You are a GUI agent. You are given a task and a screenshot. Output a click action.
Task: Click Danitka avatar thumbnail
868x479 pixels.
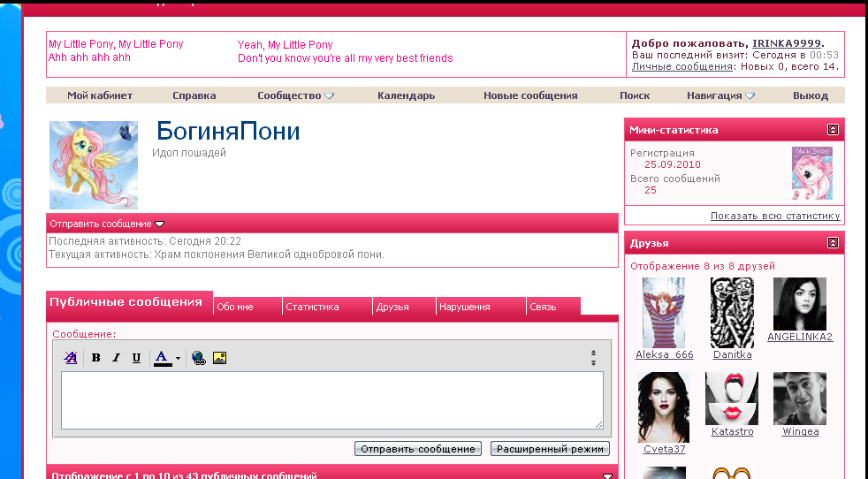point(733,313)
